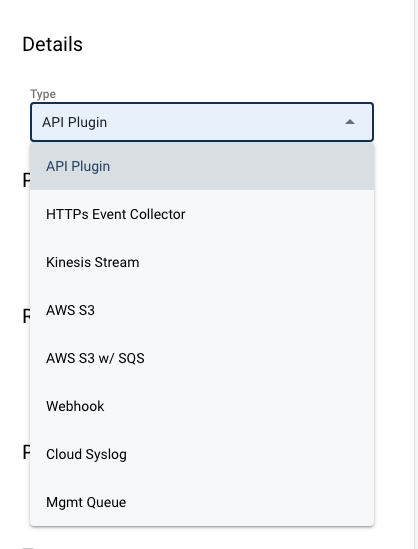Choose AWS S3 w/ SQS
The height and width of the screenshot is (549, 418).
202,358
